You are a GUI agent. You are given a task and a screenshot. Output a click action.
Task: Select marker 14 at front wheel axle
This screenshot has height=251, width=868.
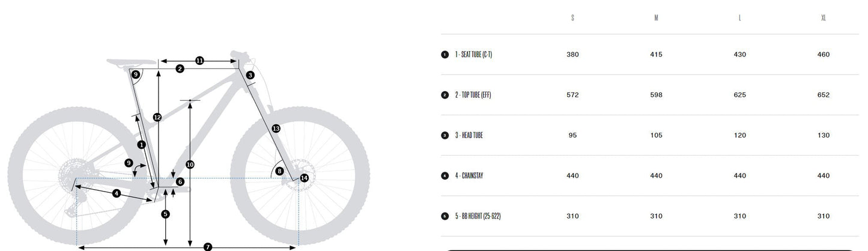[304, 178]
